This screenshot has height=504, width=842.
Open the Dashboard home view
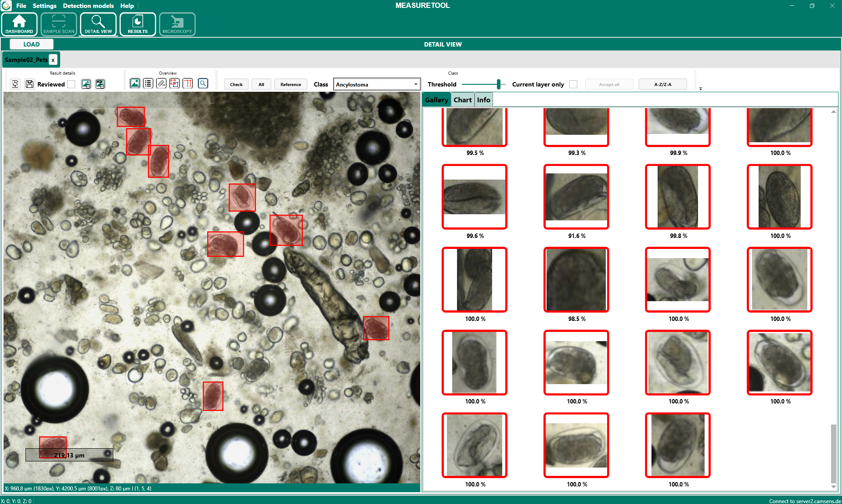click(19, 24)
